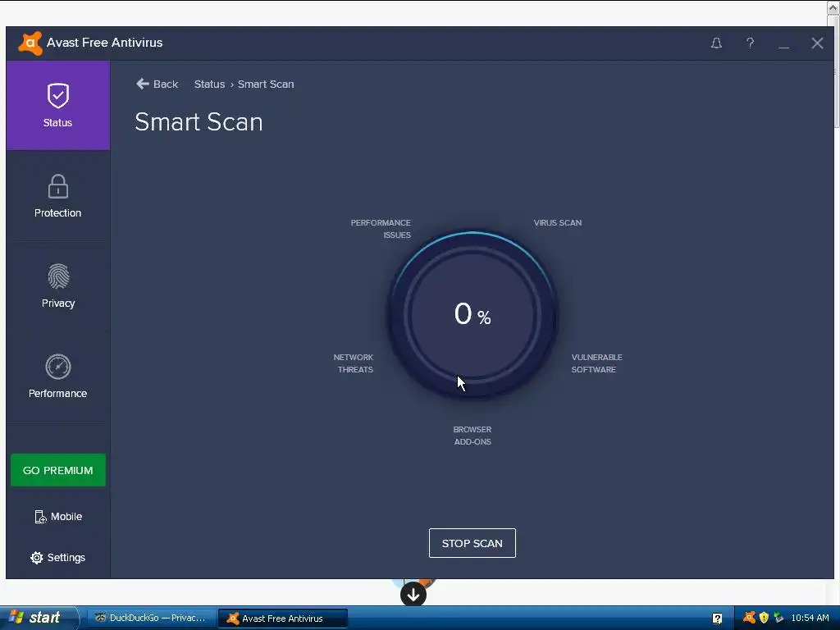Select Avast Free Antivirus taskbar button
Screen dimensions: 840x630
pyautogui.click(x=283, y=619)
